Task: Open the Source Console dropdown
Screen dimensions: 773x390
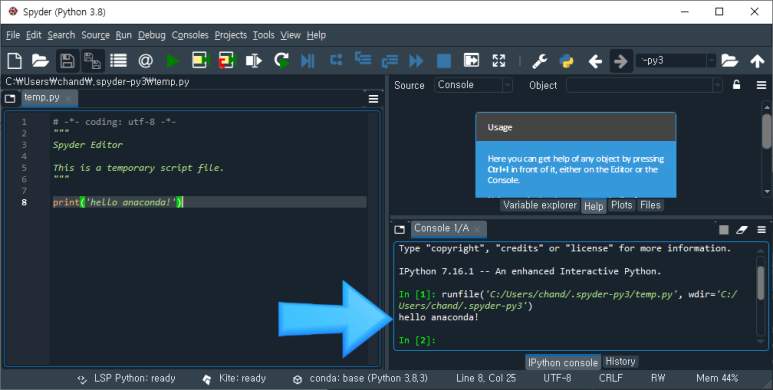Action: tap(473, 85)
